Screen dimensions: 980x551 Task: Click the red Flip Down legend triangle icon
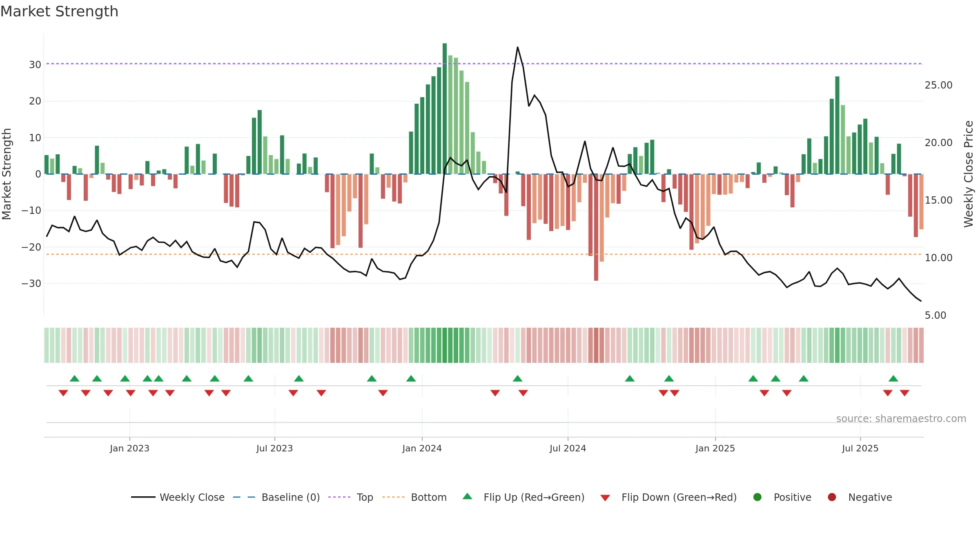coord(605,498)
